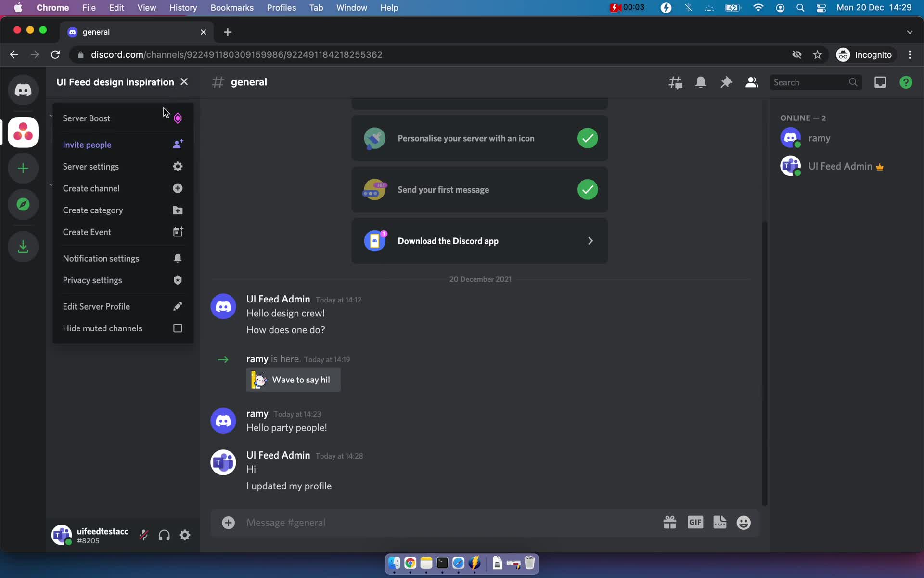Click uifeedtestacc user avatar
Screen dimensions: 924x578
tap(62, 535)
